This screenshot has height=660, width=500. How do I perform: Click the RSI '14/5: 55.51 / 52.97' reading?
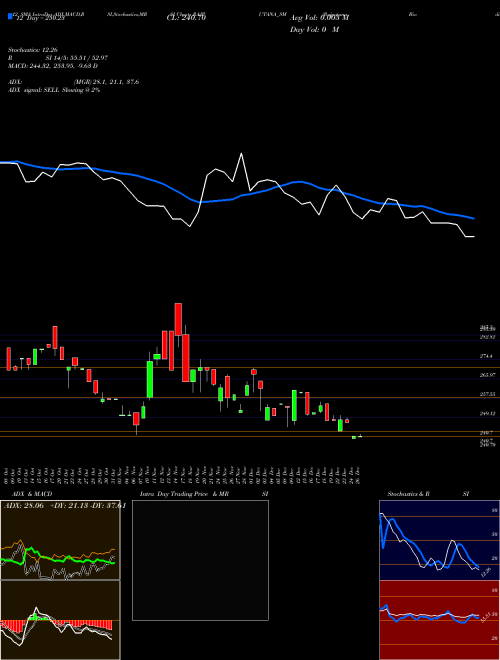click(77, 58)
